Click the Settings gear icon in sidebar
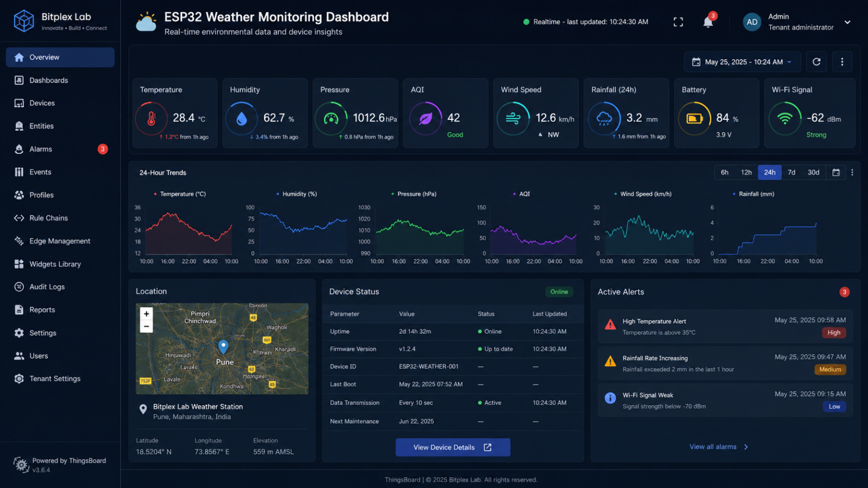The image size is (868, 488). point(19,333)
